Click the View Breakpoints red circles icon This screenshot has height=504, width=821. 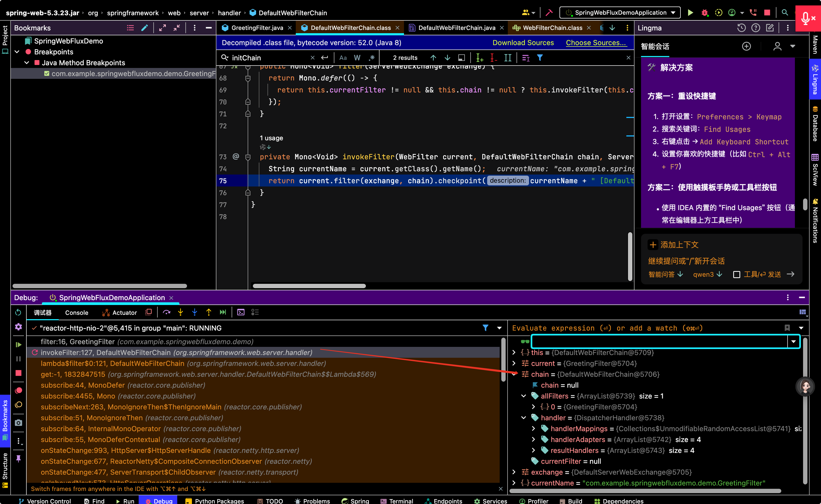coord(18,390)
